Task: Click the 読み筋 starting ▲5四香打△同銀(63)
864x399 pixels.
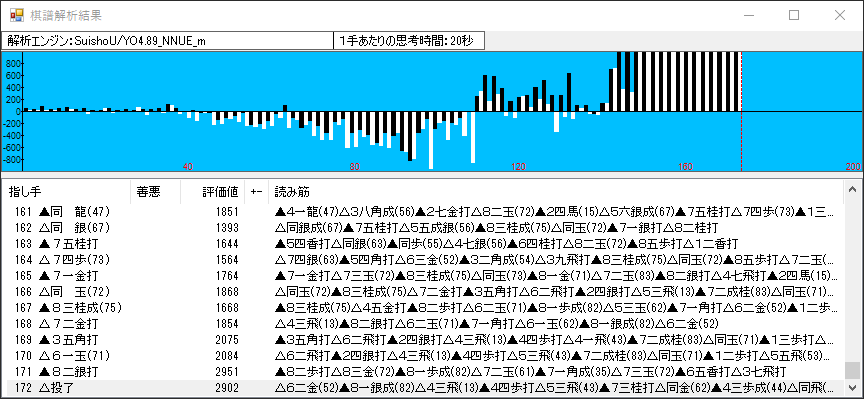Action: (506, 244)
